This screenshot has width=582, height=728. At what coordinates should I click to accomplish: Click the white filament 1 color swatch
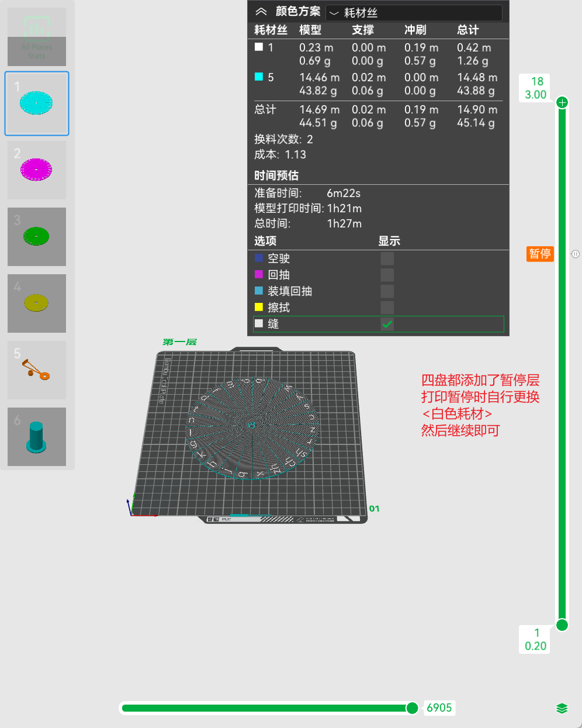pyautogui.click(x=259, y=47)
